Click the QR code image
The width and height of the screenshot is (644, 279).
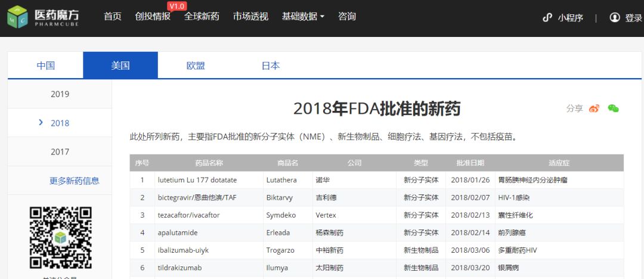coord(60,237)
